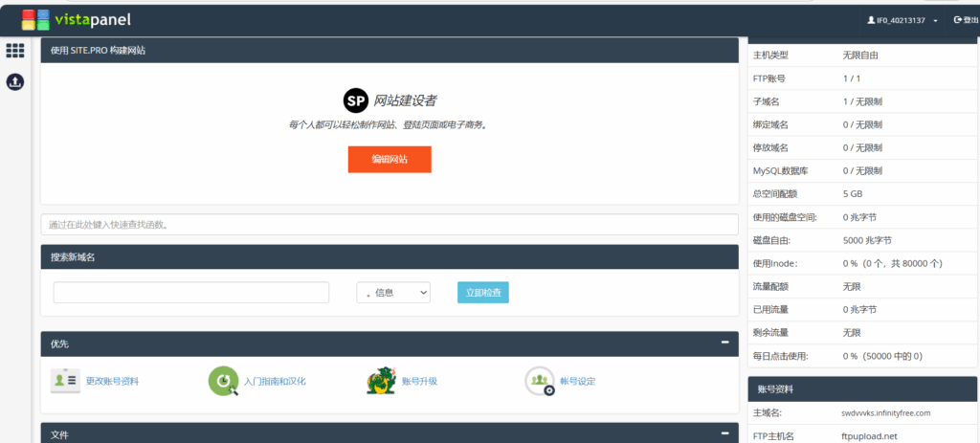
Task: Click the new domain name input box
Action: [x=191, y=293]
